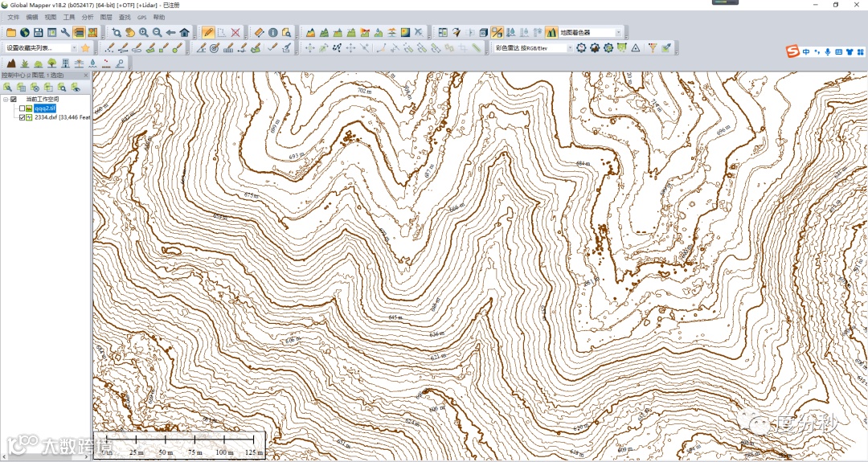Select the qqq2.tif layer name

(45, 108)
